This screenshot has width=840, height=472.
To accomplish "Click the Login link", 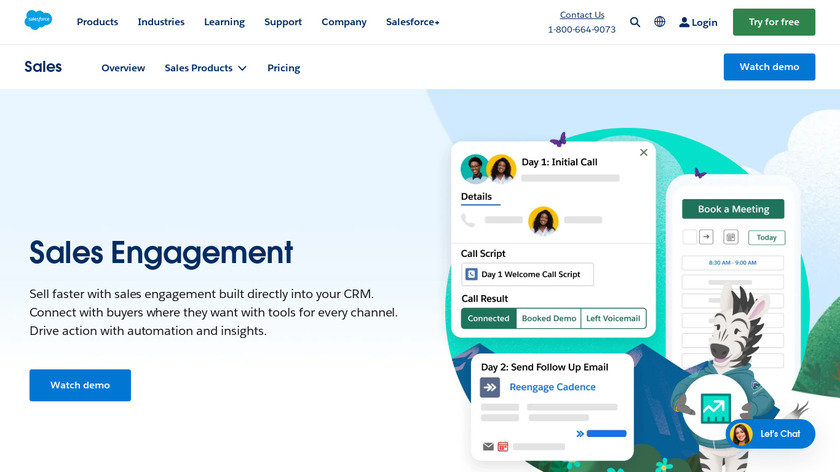I will coord(704,23).
